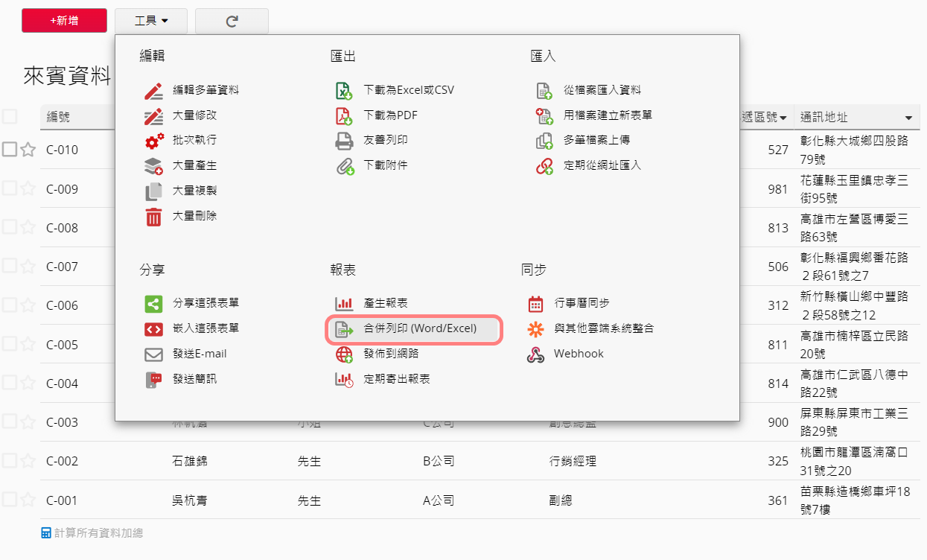927x560 pixels.
Task: Click the green share this sheet icon
Action: [153, 304]
